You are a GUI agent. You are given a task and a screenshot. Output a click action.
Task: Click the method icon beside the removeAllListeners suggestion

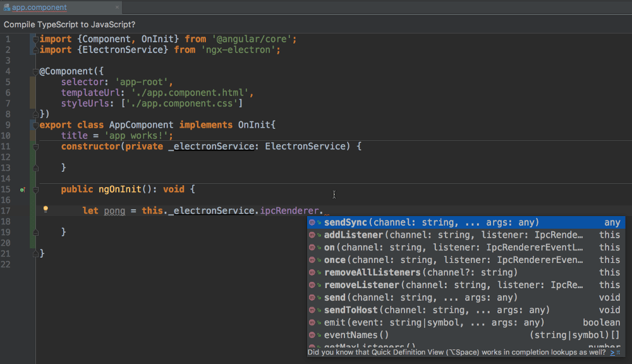coord(313,272)
